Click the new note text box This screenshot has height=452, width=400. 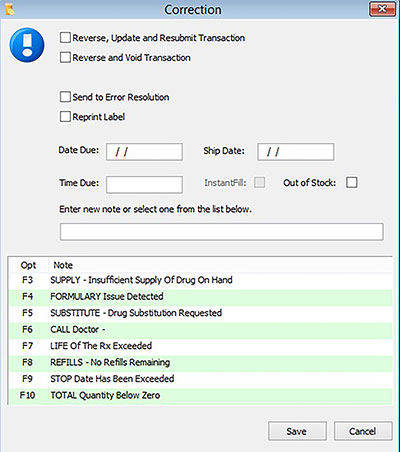pos(222,232)
